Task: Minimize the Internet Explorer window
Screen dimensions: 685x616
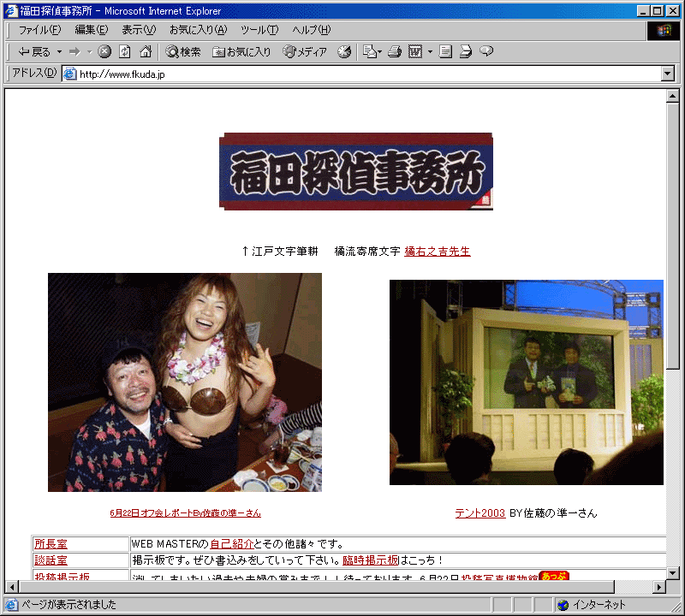Action: click(x=643, y=11)
